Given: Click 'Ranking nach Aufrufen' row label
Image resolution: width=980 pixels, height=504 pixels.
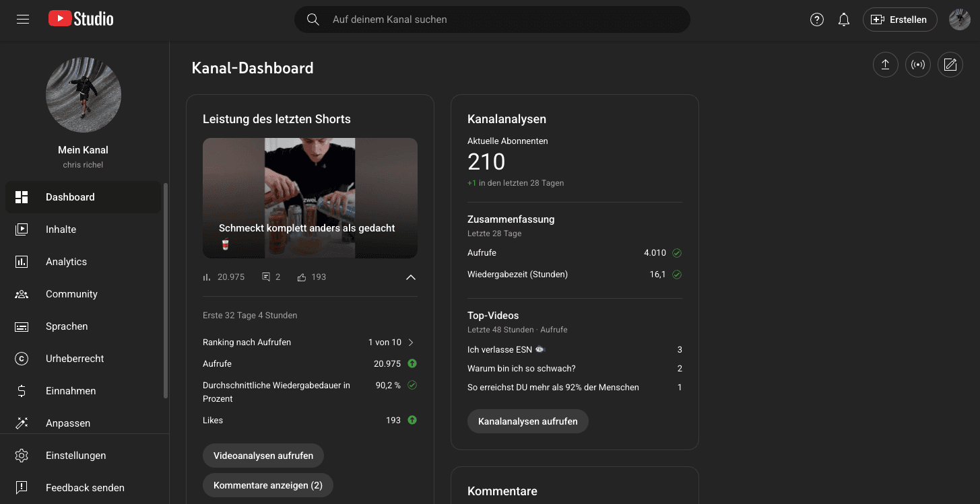Looking at the screenshot, I should (x=247, y=343).
